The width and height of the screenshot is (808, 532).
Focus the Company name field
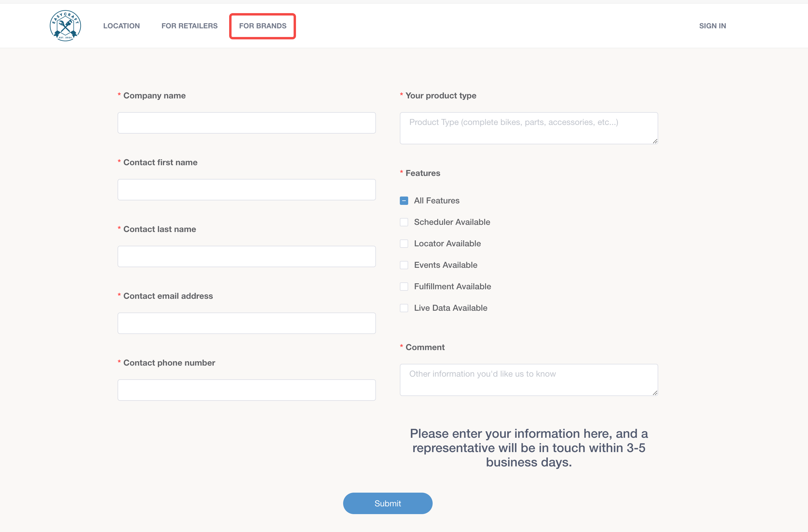246,123
